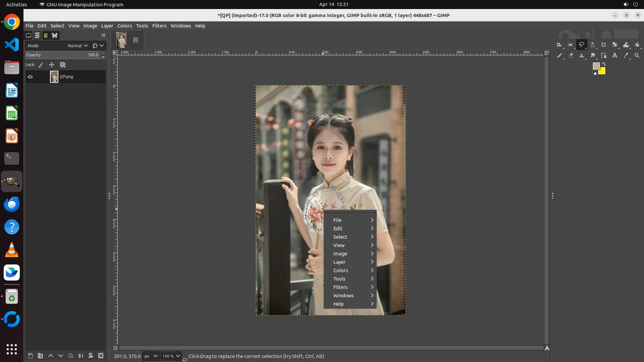Select the Zoom magnifier tool
This screenshot has height=362, width=644.
(x=637, y=56)
